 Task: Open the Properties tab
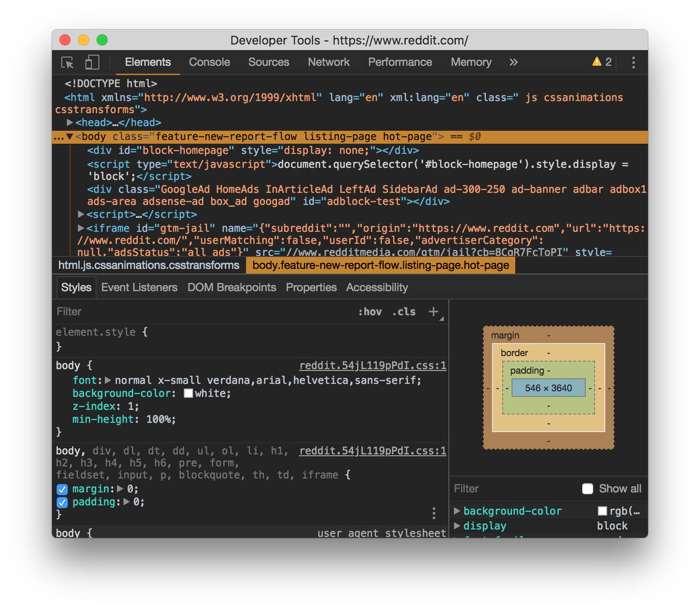point(311,287)
